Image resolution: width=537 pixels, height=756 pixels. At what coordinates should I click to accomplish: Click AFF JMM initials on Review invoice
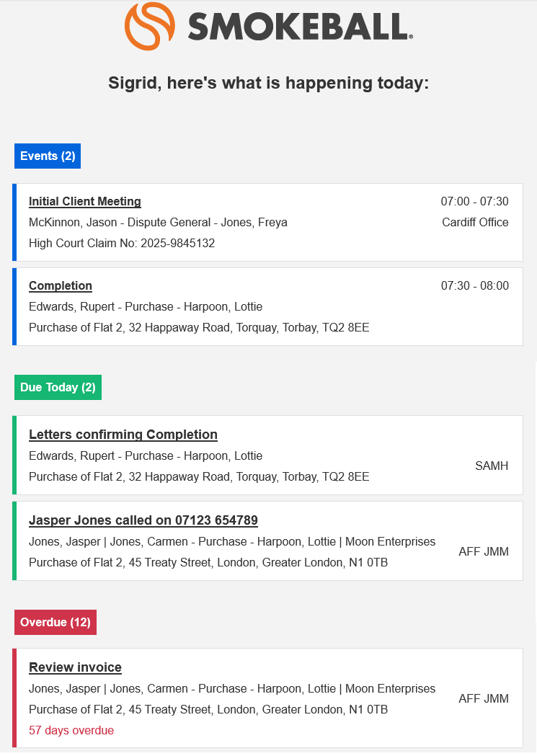point(484,698)
